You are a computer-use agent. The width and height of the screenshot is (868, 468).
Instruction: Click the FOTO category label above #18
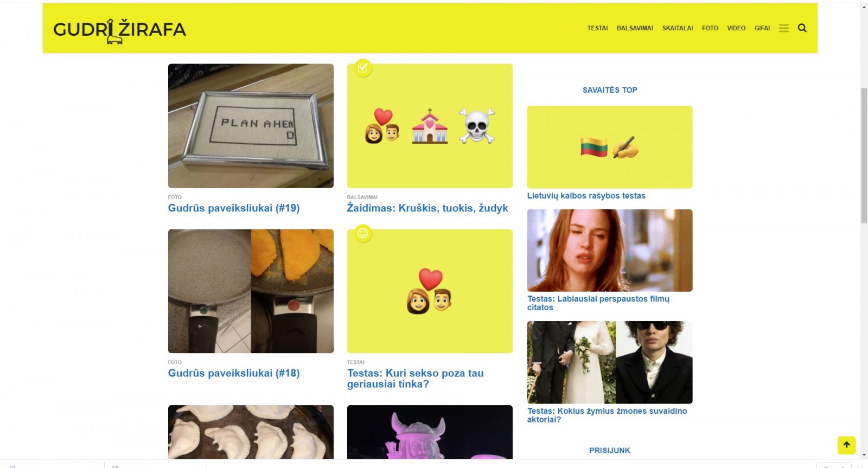[175, 362]
